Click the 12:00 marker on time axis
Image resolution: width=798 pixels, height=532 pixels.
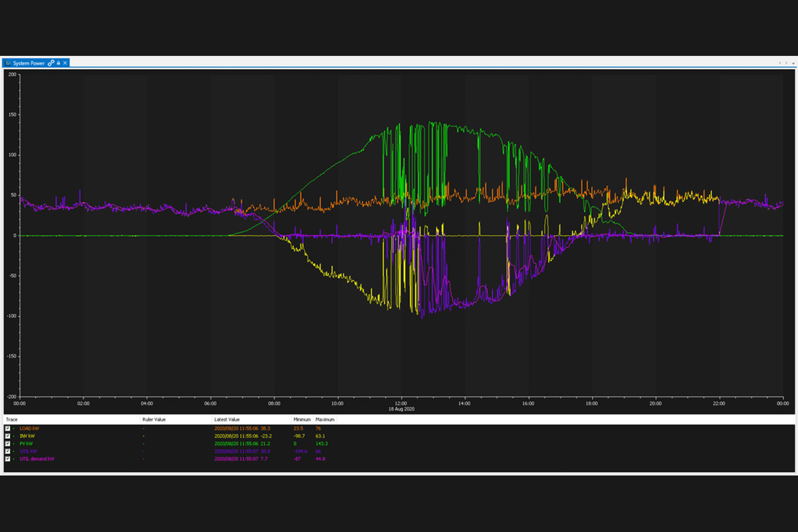pyautogui.click(x=401, y=403)
